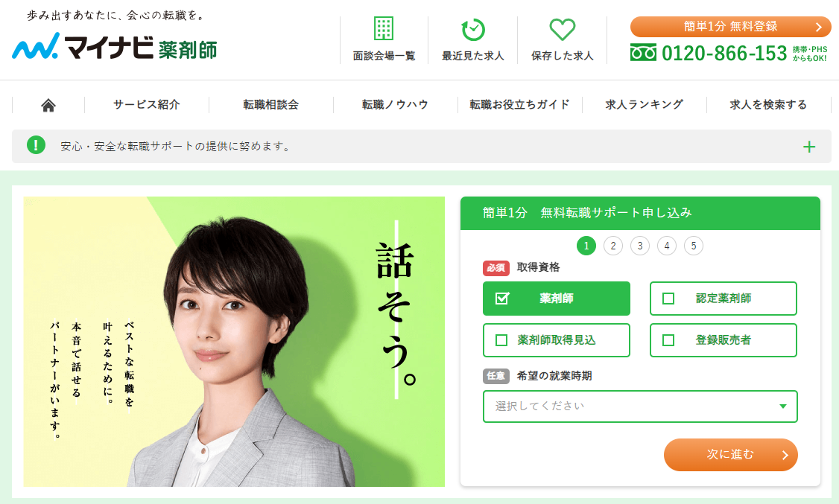Viewport: 839px width, 504px height.
Task: Open 転職お役立ちガイド menu item
Action: [x=519, y=105]
